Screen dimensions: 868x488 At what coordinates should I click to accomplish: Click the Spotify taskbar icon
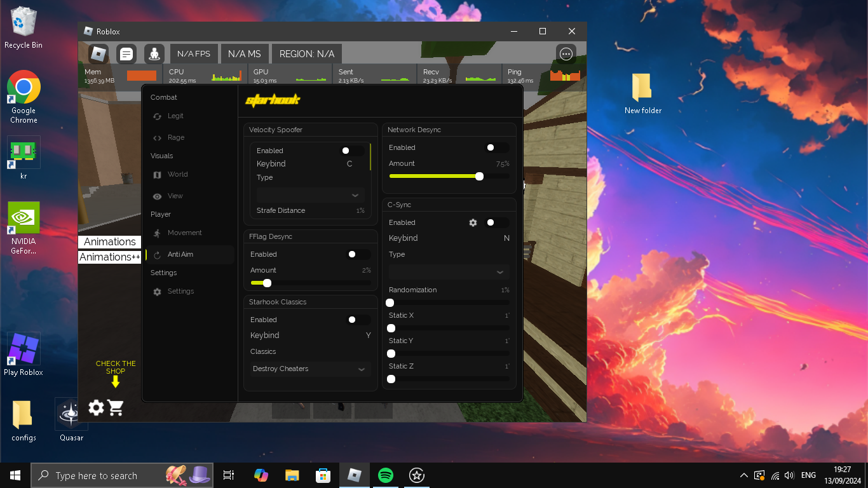(385, 475)
